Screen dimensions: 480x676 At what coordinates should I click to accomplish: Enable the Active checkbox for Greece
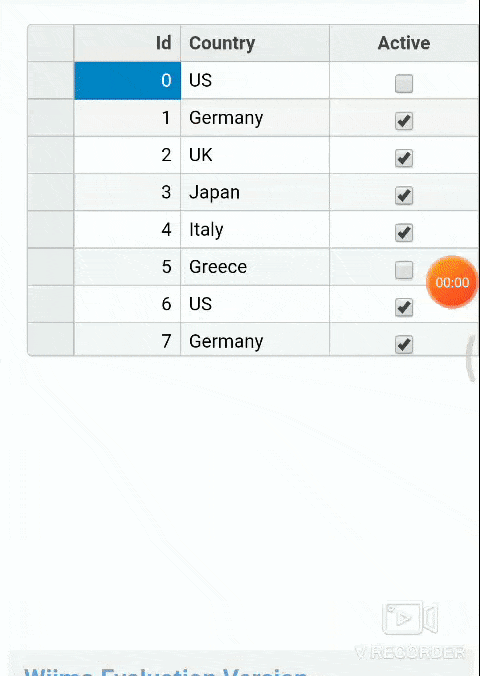tap(404, 270)
